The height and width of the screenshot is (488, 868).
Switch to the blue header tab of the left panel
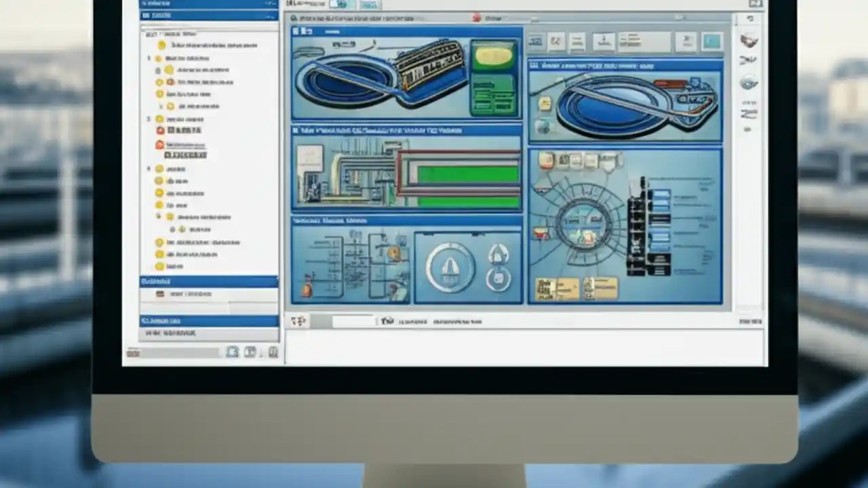(203, 14)
